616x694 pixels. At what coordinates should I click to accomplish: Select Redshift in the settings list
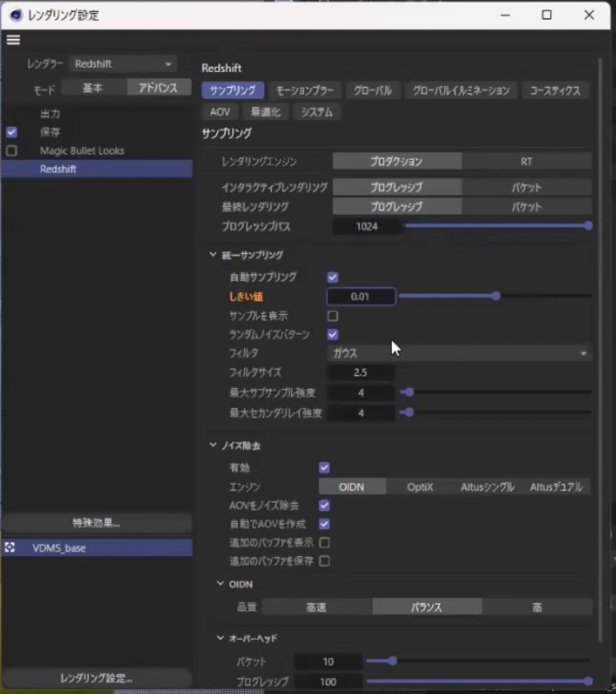[96, 169]
